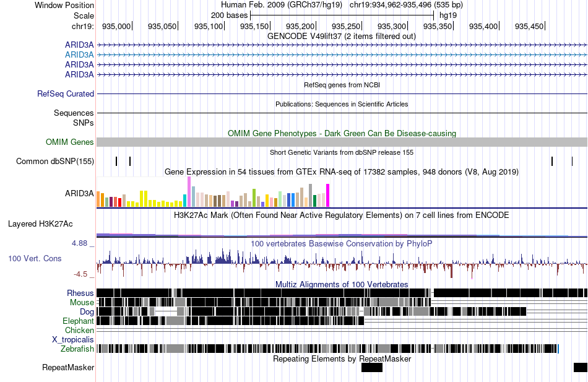This screenshot has width=588, height=382.
Task: Select the Elephant alignment row label
Action: 78,321
